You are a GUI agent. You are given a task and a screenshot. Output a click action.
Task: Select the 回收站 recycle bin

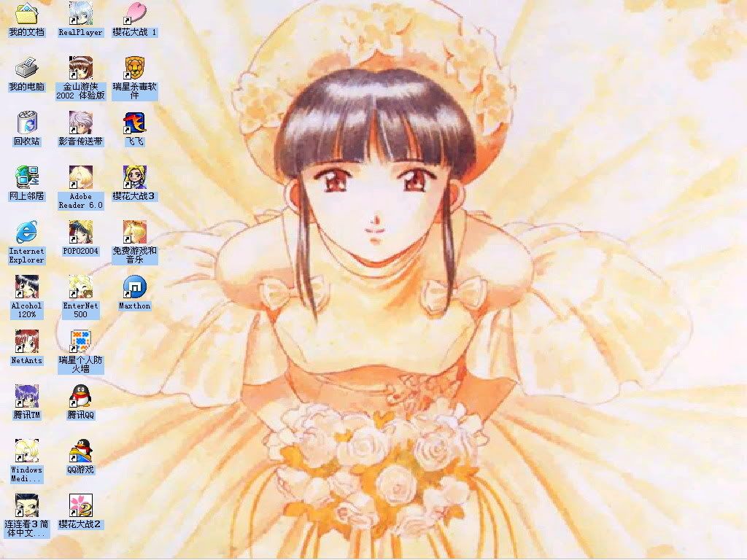click(x=26, y=122)
